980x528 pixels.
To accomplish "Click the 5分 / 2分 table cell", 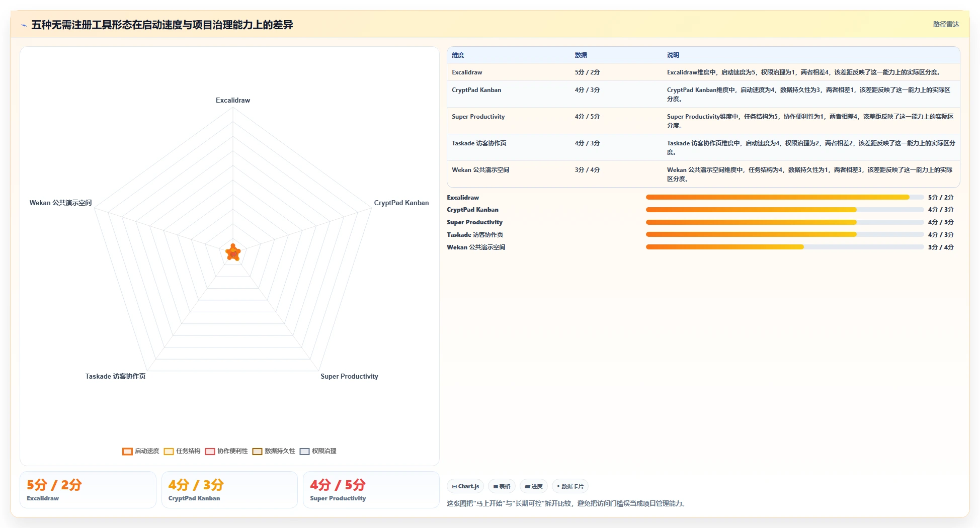I will click(x=587, y=72).
